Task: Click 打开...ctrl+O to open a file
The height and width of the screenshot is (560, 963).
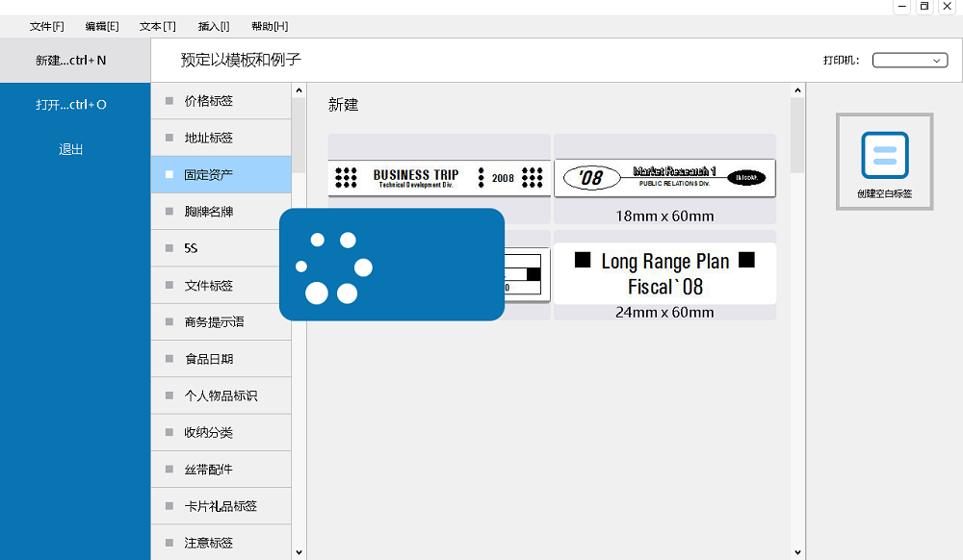Action: point(71,104)
